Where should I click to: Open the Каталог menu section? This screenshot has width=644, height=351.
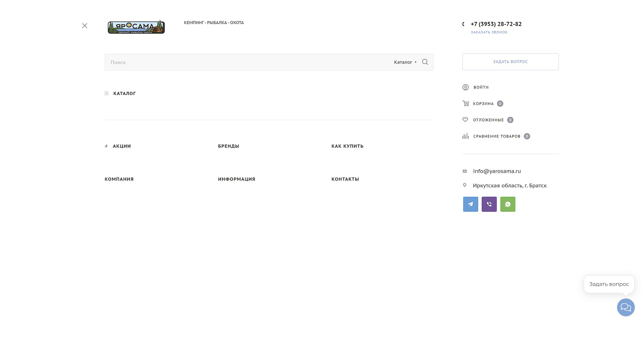click(125, 93)
